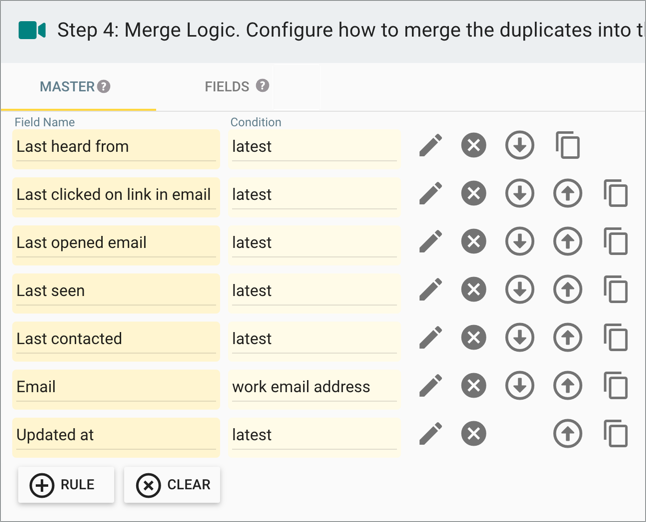Image resolution: width=646 pixels, height=522 pixels.
Task: Remove the 'Updated at' rule
Action: pos(474,434)
